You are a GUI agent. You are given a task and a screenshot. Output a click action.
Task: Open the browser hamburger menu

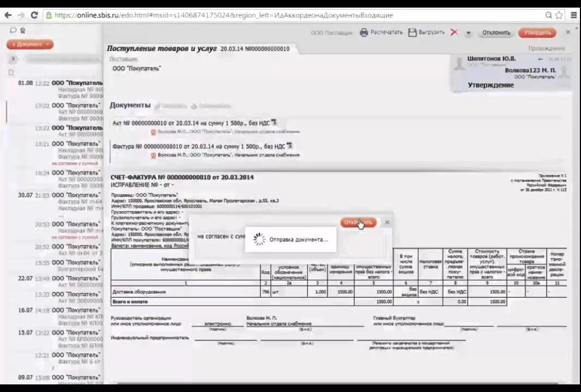[573, 15]
